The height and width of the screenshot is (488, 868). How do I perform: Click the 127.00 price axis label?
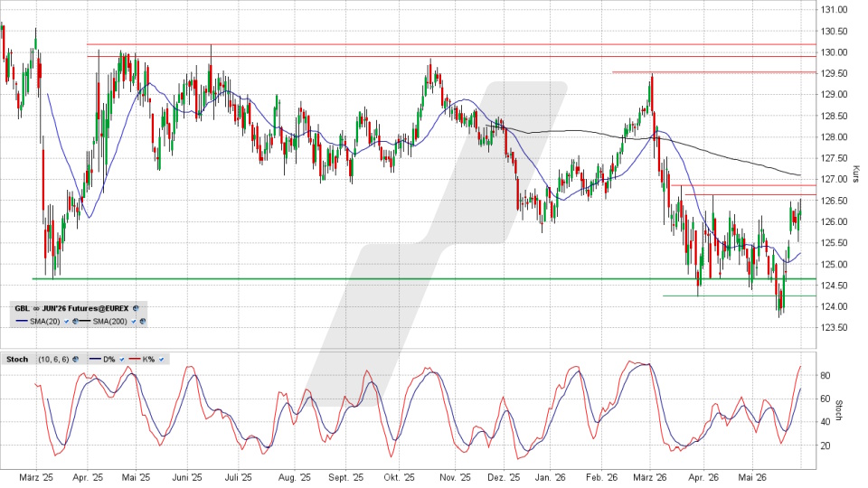835,179
